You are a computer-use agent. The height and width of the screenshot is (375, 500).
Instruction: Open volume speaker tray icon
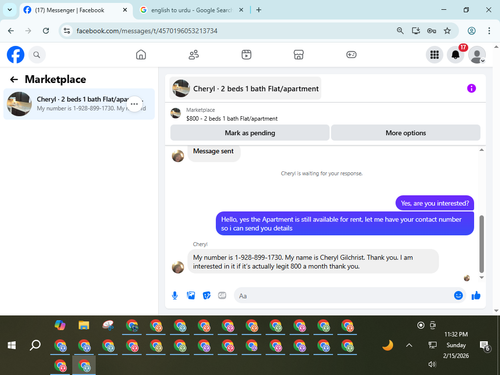(432, 364)
